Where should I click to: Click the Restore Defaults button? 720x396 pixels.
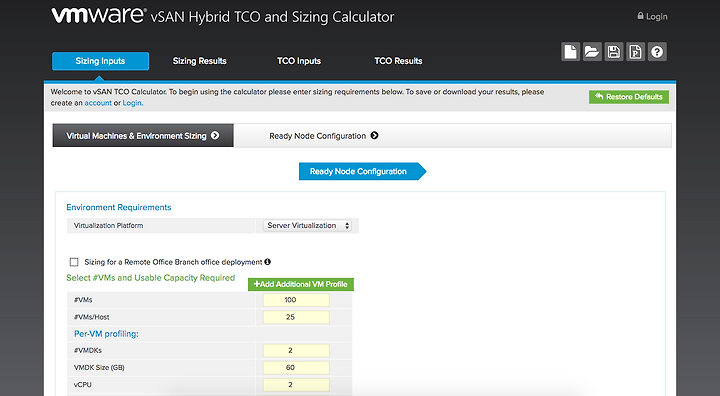click(x=629, y=97)
